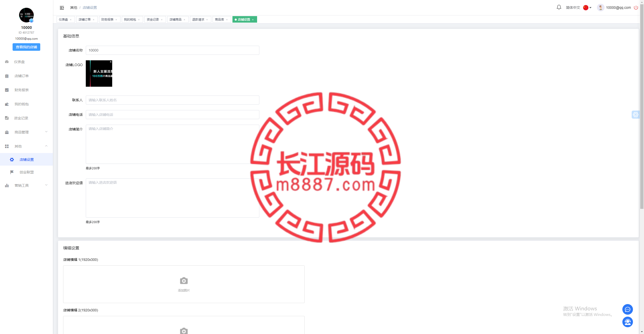Close the 我的钱包 tab
This screenshot has height=334, width=644.
(x=139, y=20)
